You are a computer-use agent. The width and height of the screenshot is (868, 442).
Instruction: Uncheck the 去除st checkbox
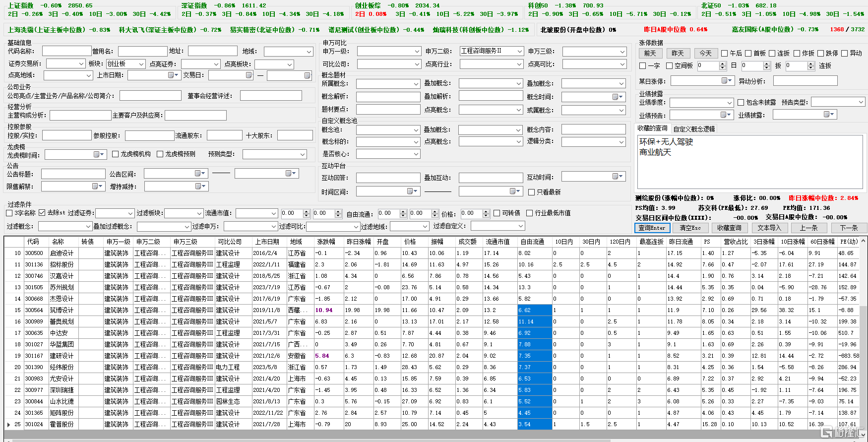(x=42, y=213)
